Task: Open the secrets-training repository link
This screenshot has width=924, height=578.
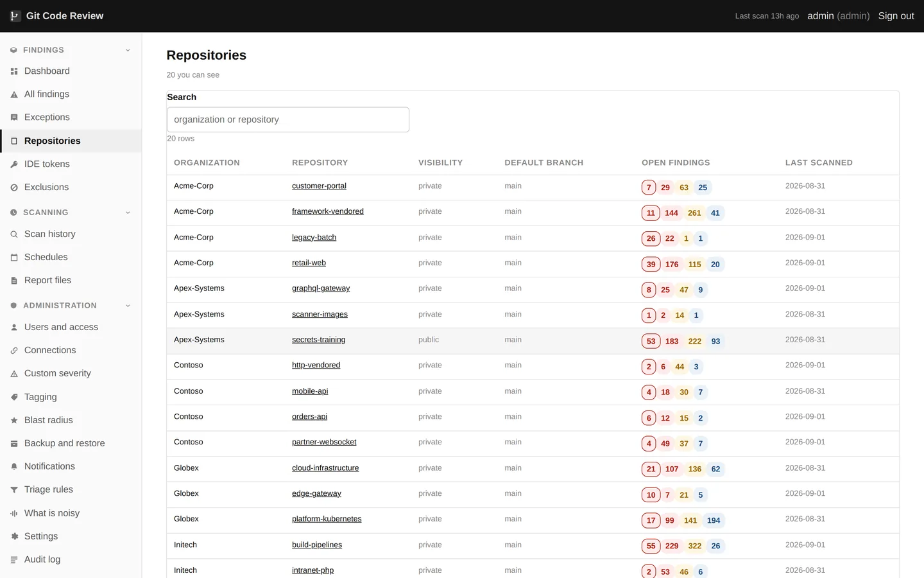Action: point(318,340)
